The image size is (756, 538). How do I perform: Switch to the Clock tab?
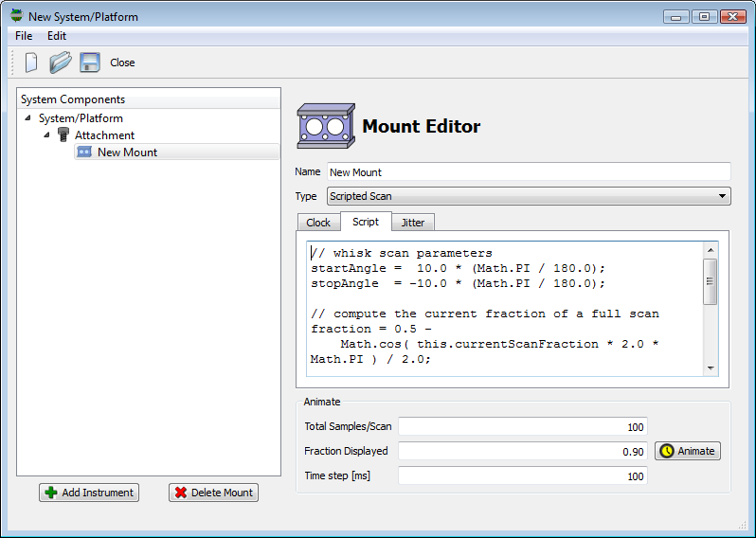pos(318,223)
